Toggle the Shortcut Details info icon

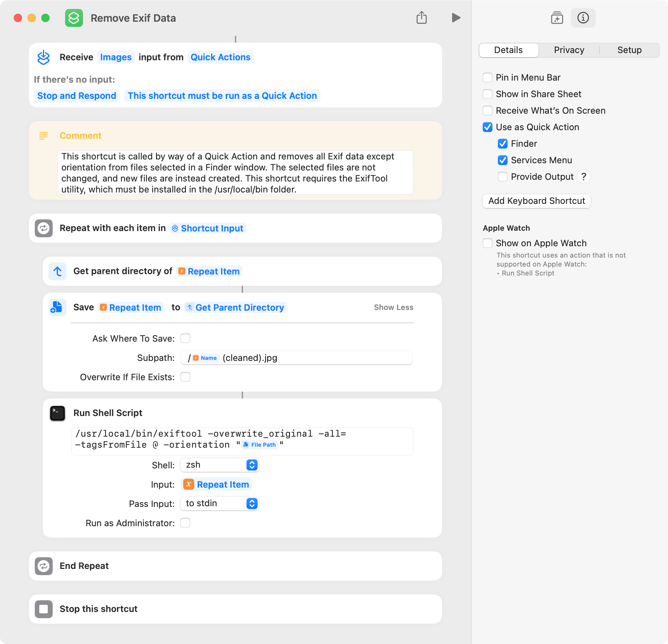583,18
